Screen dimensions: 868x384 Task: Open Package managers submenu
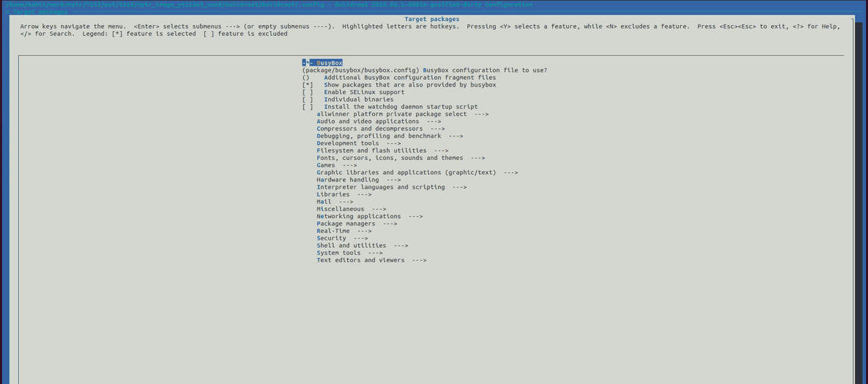click(357, 223)
